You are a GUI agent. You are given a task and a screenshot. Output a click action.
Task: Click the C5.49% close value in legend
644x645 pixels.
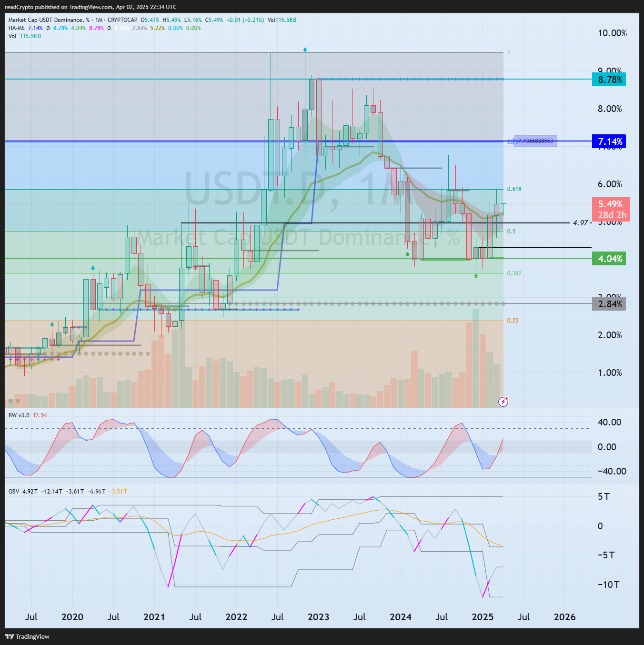click(214, 20)
